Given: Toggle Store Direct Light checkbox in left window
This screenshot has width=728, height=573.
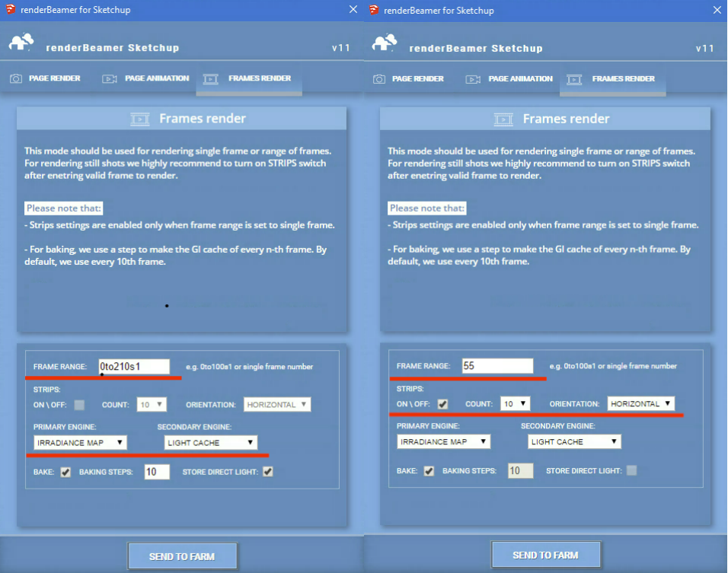Looking at the screenshot, I should [x=268, y=472].
